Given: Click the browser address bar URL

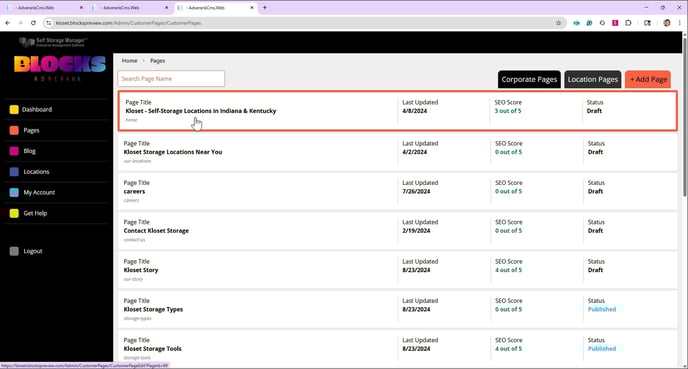Looking at the screenshot, I should (x=128, y=23).
